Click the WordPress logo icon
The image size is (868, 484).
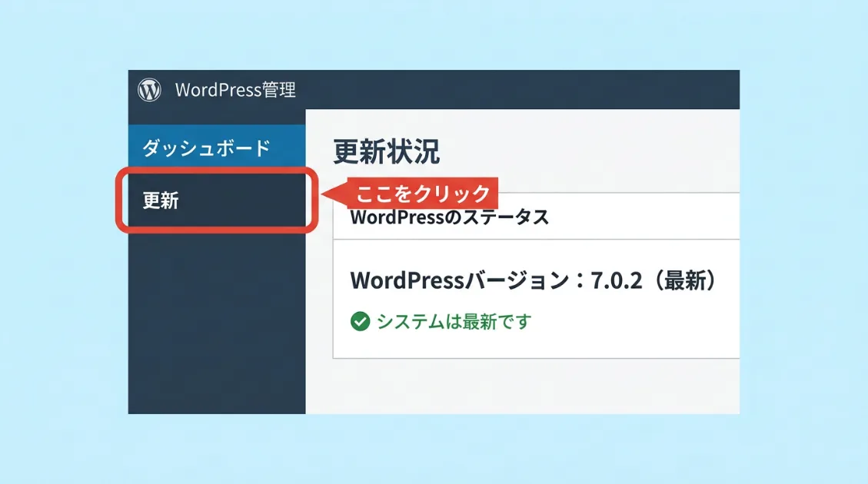[x=149, y=90]
